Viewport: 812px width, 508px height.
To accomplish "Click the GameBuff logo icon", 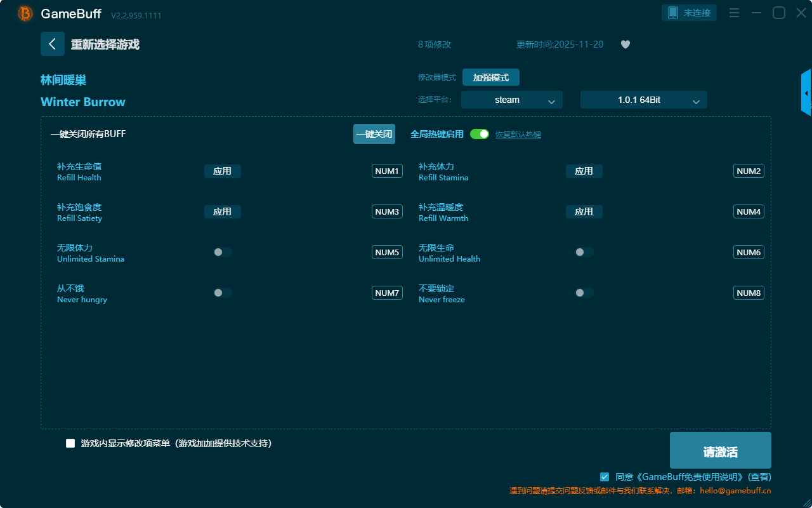I will point(25,13).
